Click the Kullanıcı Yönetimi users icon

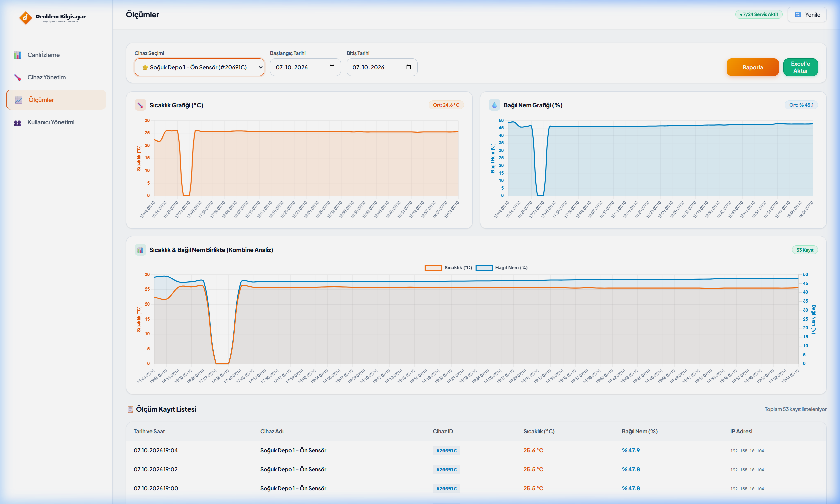point(18,123)
